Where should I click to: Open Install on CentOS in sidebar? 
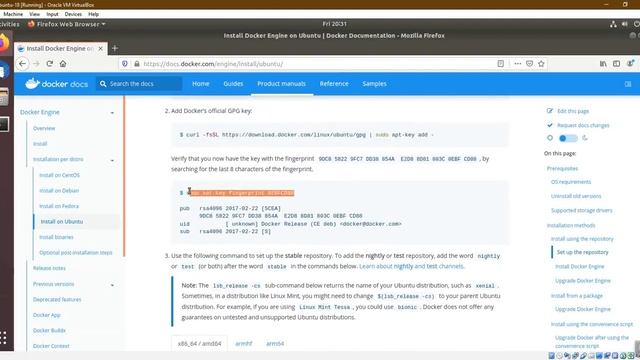[x=60, y=175]
